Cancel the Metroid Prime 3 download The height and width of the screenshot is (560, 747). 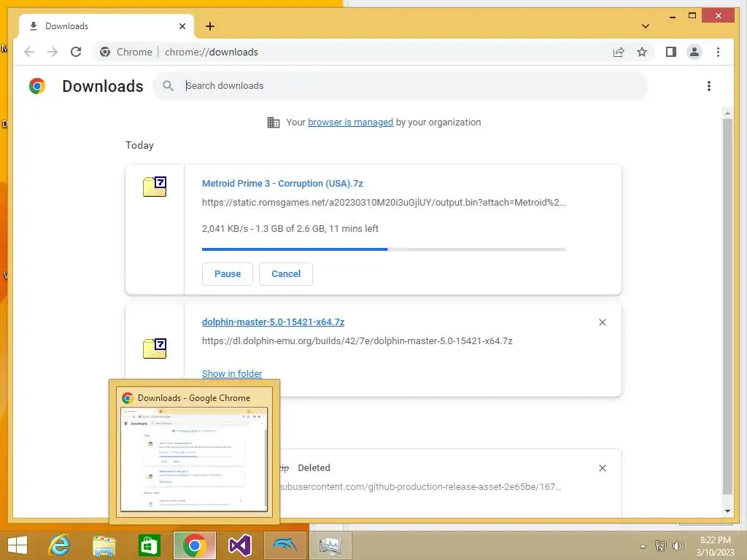(286, 274)
